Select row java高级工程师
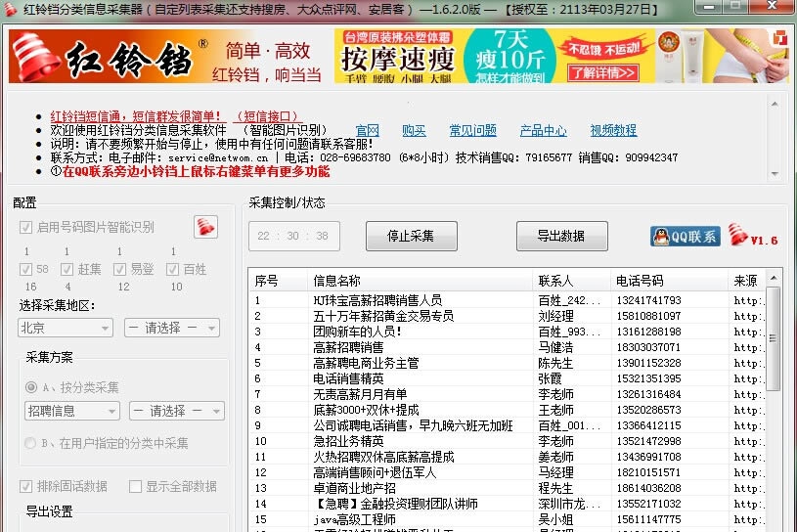This screenshot has width=797, height=532. tap(507, 520)
